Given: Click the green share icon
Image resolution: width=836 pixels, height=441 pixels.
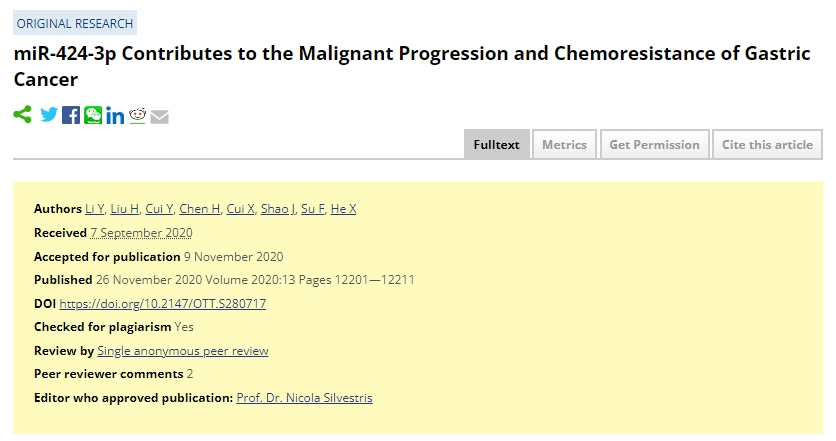Looking at the screenshot, I should pos(22,115).
